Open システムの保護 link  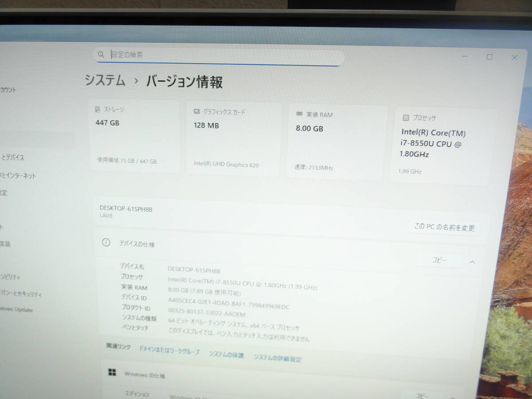tap(227, 355)
